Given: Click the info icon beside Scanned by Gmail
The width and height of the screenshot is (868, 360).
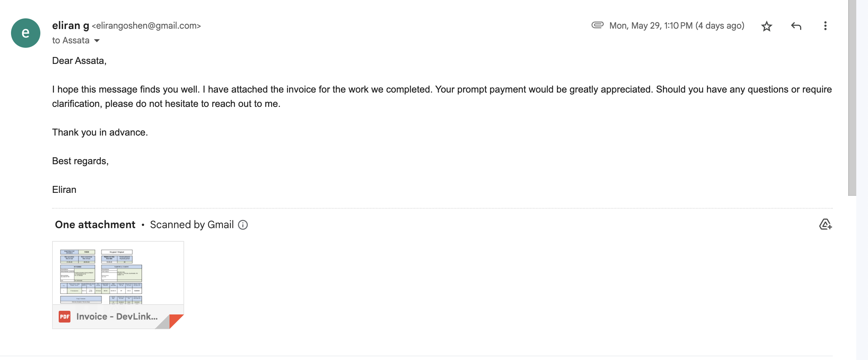Looking at the screenshot, I should 243,225.
